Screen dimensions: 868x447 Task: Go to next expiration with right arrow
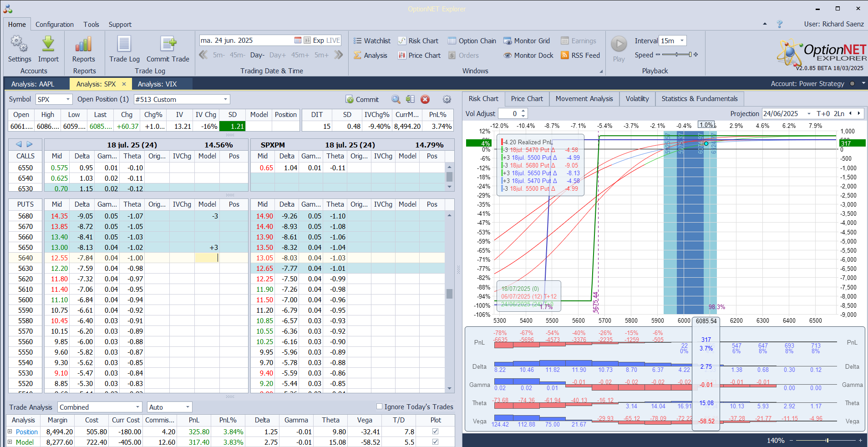point(30,144)
